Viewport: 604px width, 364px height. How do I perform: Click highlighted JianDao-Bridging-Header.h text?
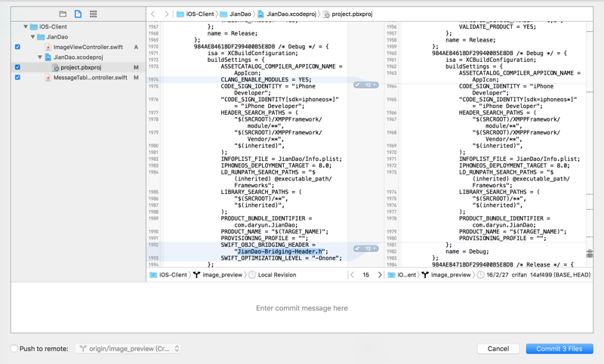pyautogui.click(x=280, y=251)
